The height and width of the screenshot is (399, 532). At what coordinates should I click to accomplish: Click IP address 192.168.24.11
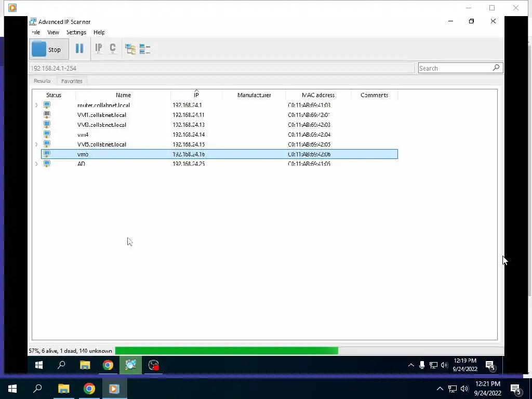[x=188, y=115]
